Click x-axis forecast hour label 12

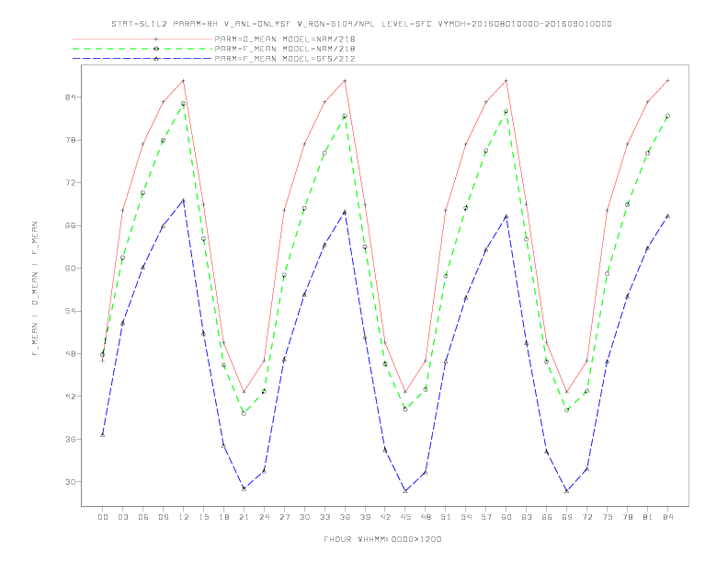pos(184,517)
